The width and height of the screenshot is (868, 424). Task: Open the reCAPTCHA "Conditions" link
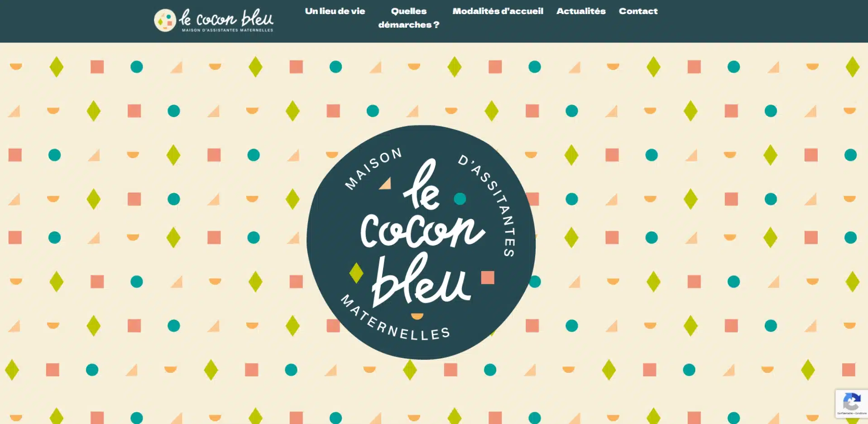tap(861, 413)
